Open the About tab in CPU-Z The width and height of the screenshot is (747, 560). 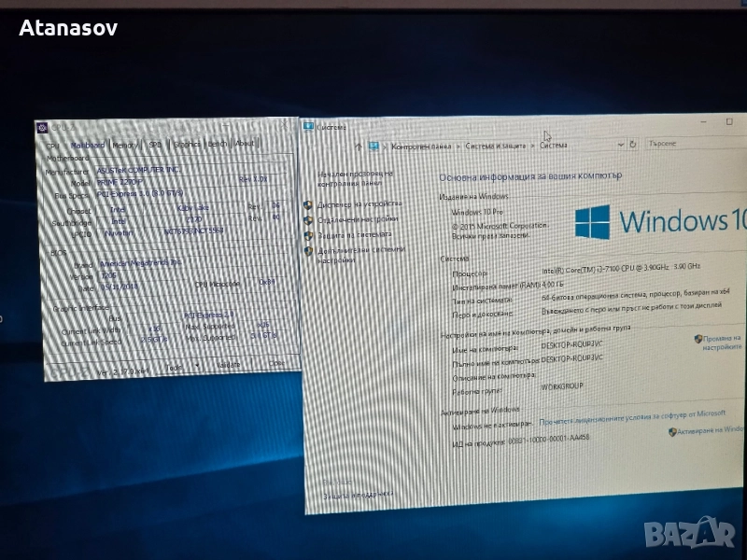[x=245, y=144]
